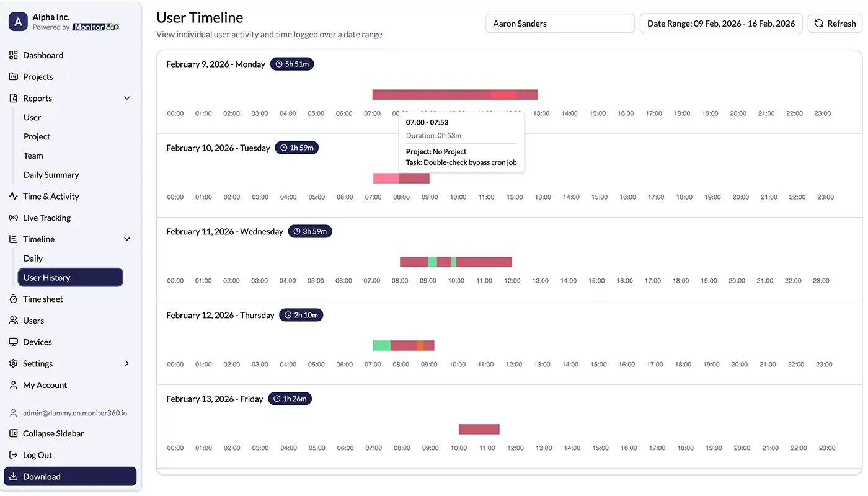Select the Projects icon in the sidebar

click(x=13, y=76)
